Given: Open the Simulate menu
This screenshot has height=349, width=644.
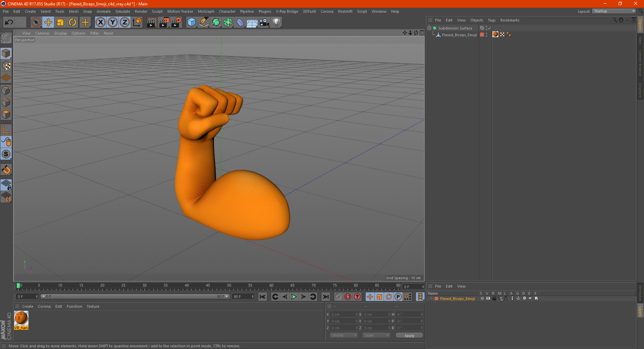Looking at the screenshot, I should coord(123,11).
